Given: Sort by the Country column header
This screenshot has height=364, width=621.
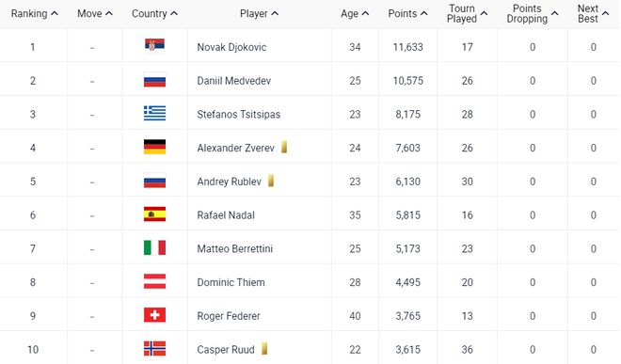Looking at the screenshot, I should 154,13.
